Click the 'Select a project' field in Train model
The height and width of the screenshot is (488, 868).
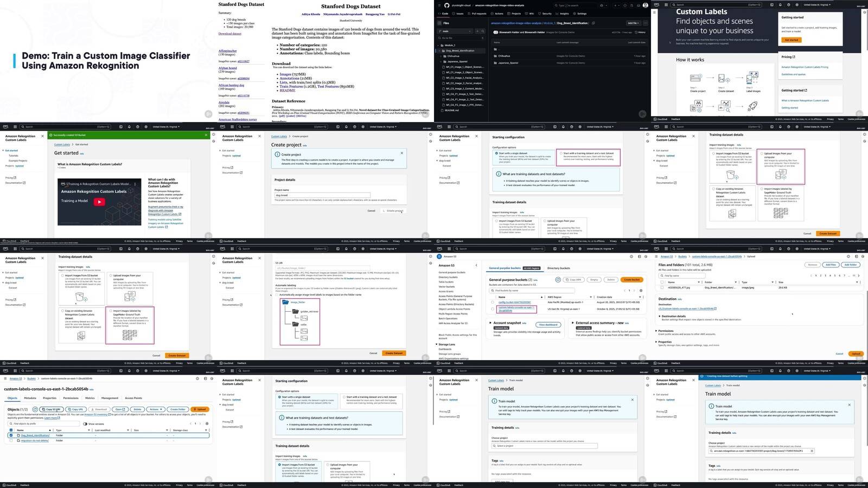[x=544, y=446]
